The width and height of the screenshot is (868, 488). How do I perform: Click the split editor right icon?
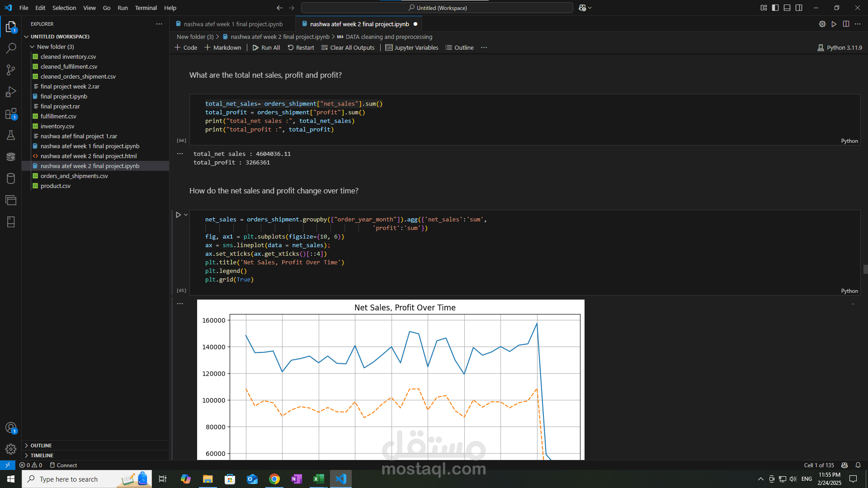coord(846,24)
